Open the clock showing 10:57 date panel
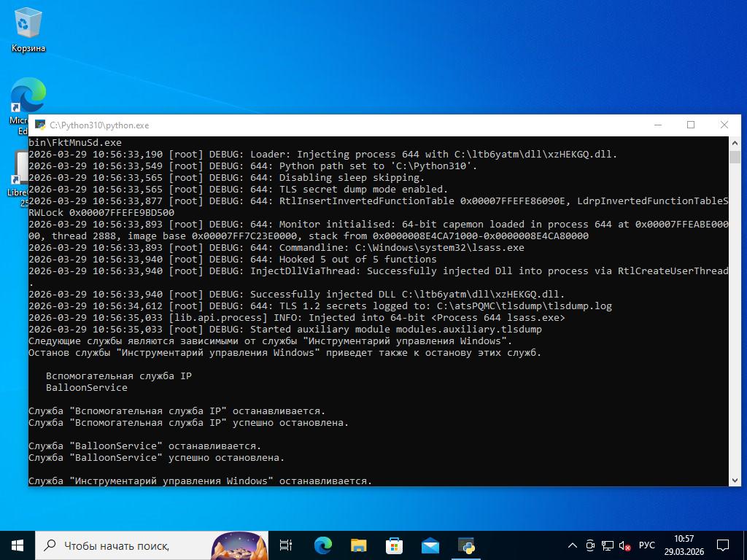The height and width of the screenshot is (560, 747). point(684,545)
